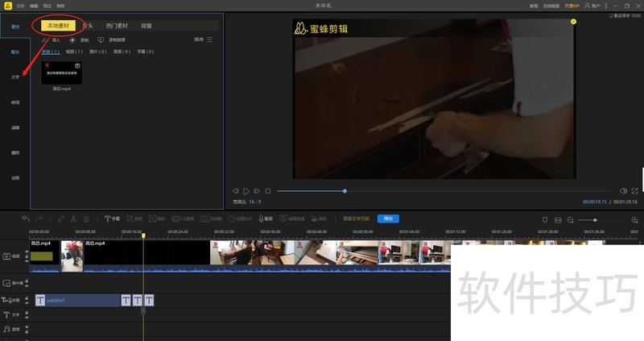The width and height of the screenshot is (644, 341).
Task: Stop preview playback
Action: pyautogui.click(x=268, y=191)
